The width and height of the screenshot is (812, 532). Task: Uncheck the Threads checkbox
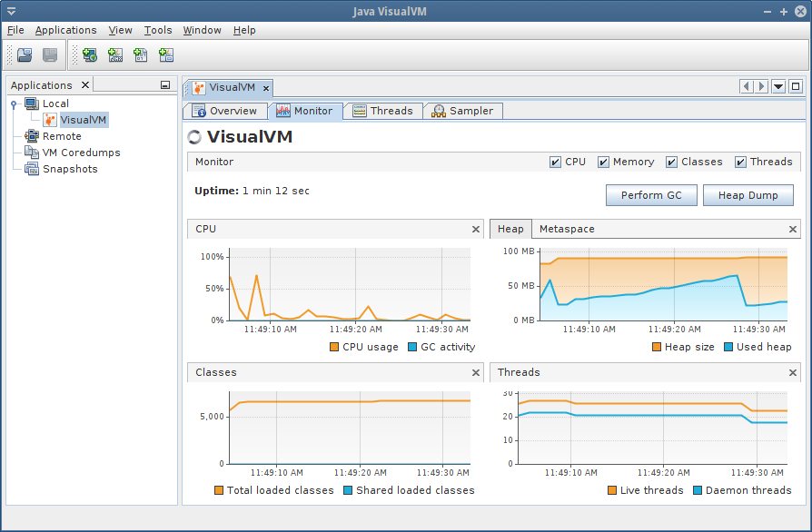(x=740, y=162)
